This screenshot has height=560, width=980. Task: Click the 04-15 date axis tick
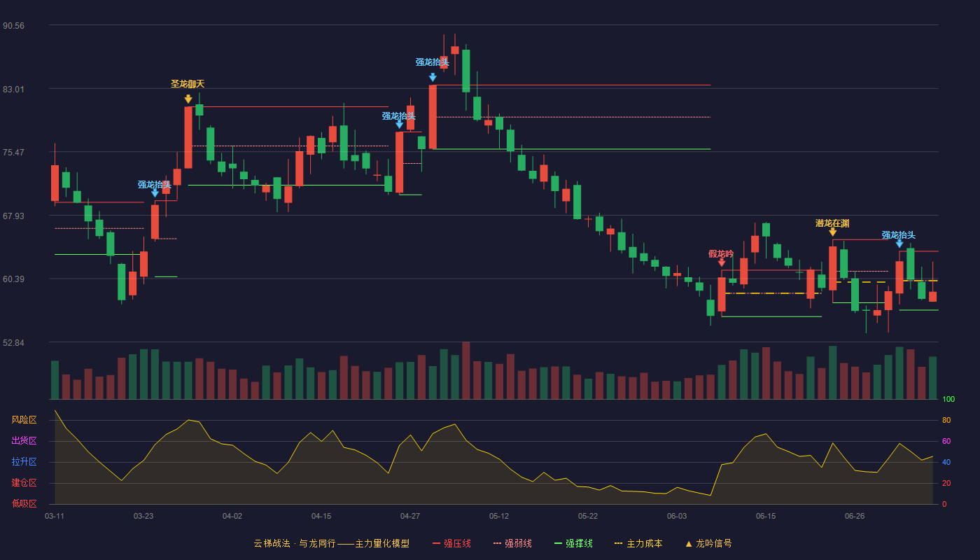click(321, 516)
